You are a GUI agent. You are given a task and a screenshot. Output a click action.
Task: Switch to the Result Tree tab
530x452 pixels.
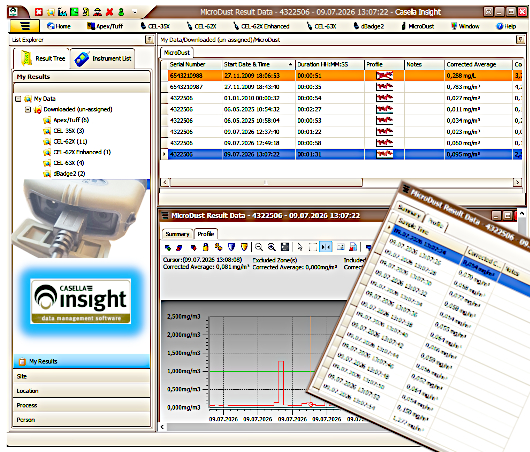[42, 58]
